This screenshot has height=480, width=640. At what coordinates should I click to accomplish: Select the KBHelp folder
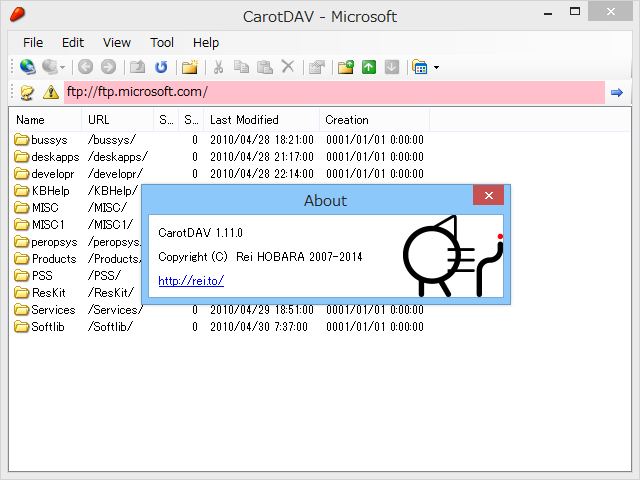42,191
